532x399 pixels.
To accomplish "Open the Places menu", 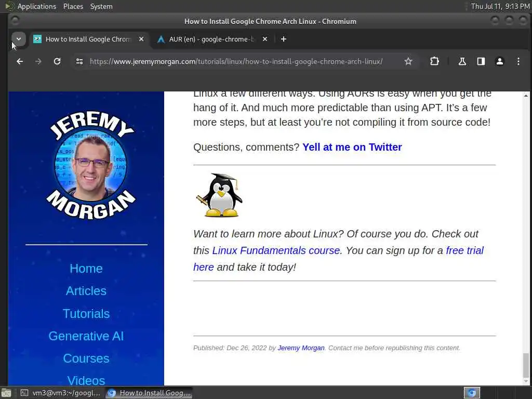I will pyautogui.click(x=73, y=6).
